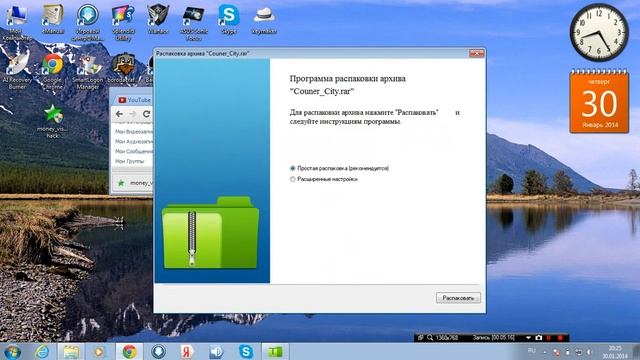The image size is (640, 360).
Task: Open Skype from the taskbar
Action: [246, 351]
